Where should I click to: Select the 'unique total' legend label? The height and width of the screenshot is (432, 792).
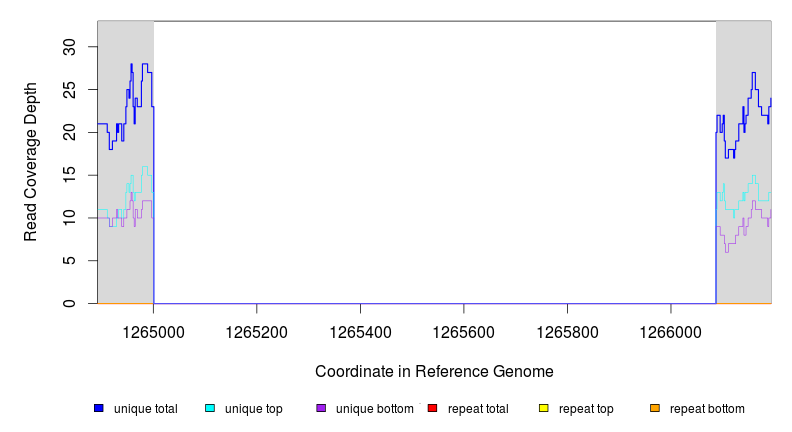tap(146, 409)
